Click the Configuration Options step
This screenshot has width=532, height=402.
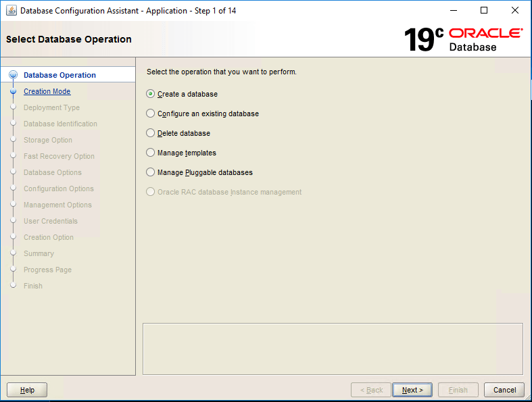coord(59,189)
